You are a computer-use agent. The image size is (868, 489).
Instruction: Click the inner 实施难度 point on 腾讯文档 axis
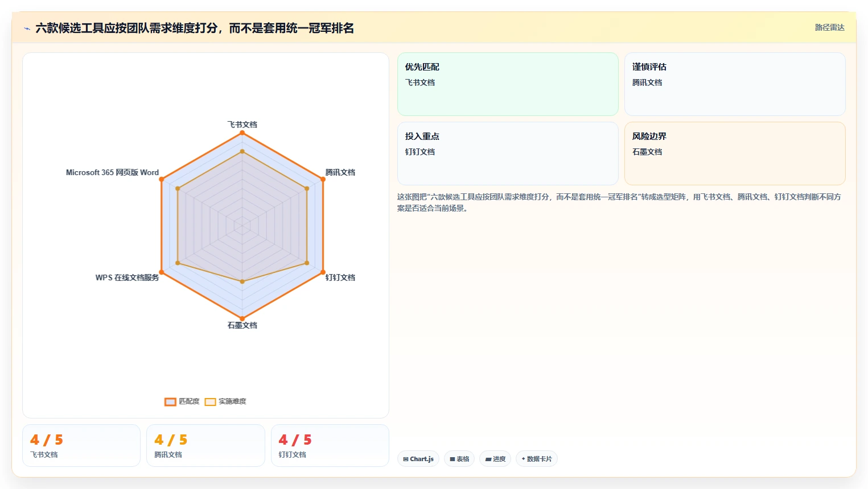[x=307, y=188]
